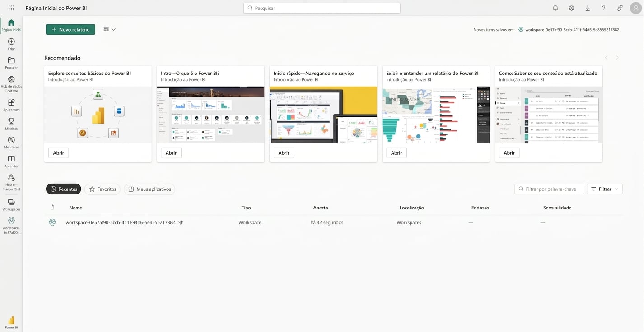Open Hub de dados OneLake

click(11, 84)
